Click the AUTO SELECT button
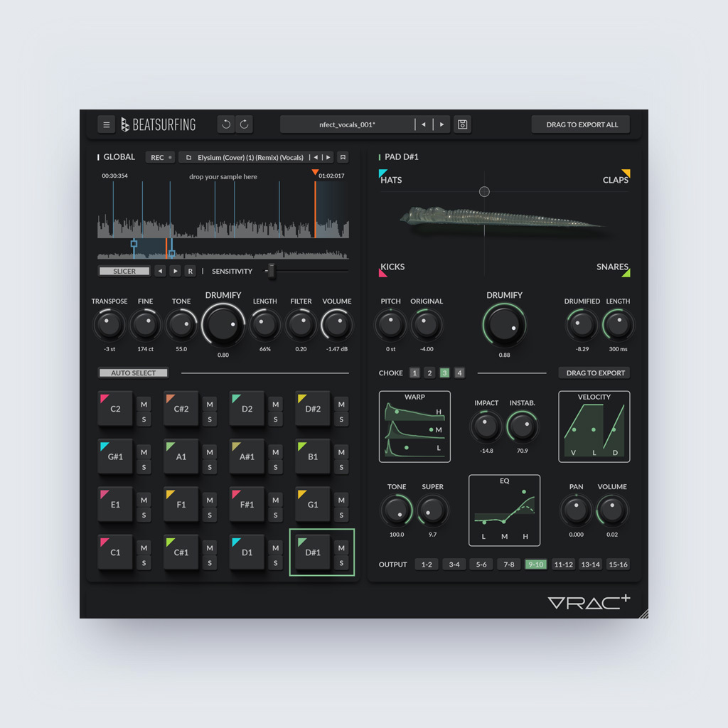The width and height of the screenshot is (728, 728). click(x=133, y=373)
